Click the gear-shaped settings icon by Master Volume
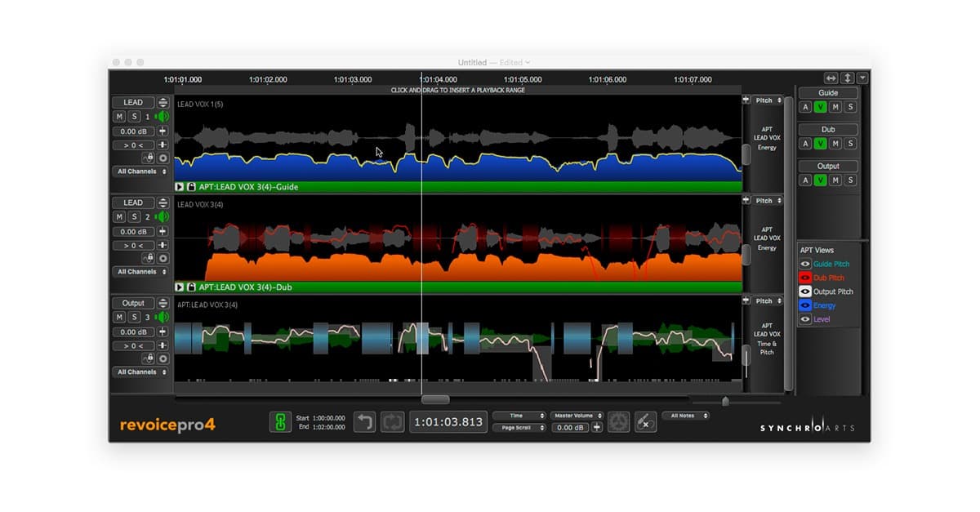The width and height of the screenshot is (980, 512). click(x=619, y=422)
